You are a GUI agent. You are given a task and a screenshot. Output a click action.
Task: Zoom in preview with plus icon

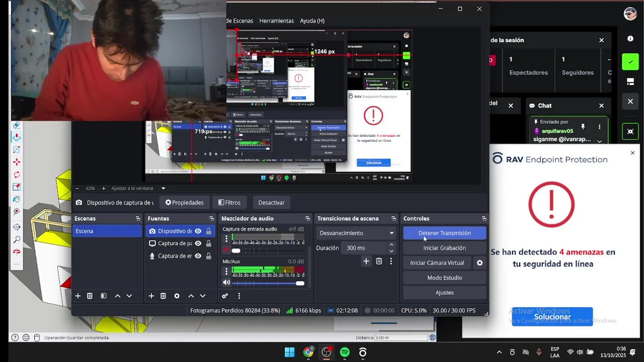tap(104, 189)
